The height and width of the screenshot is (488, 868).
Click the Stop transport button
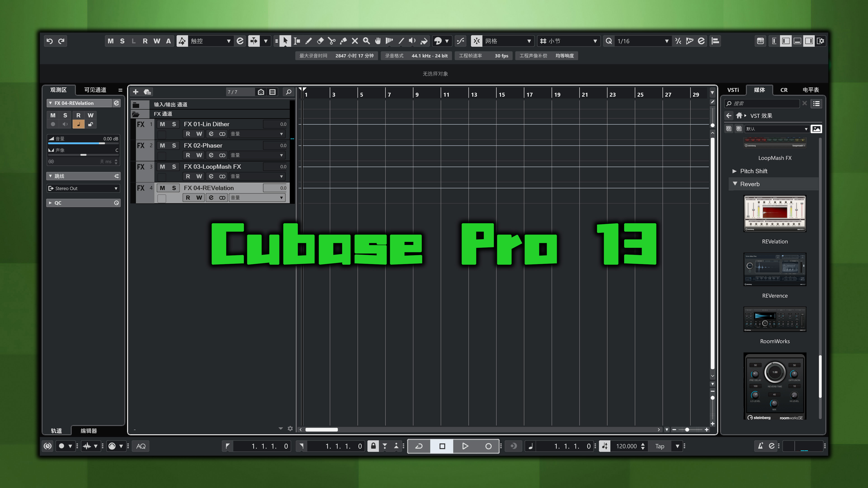click(442, 446)
